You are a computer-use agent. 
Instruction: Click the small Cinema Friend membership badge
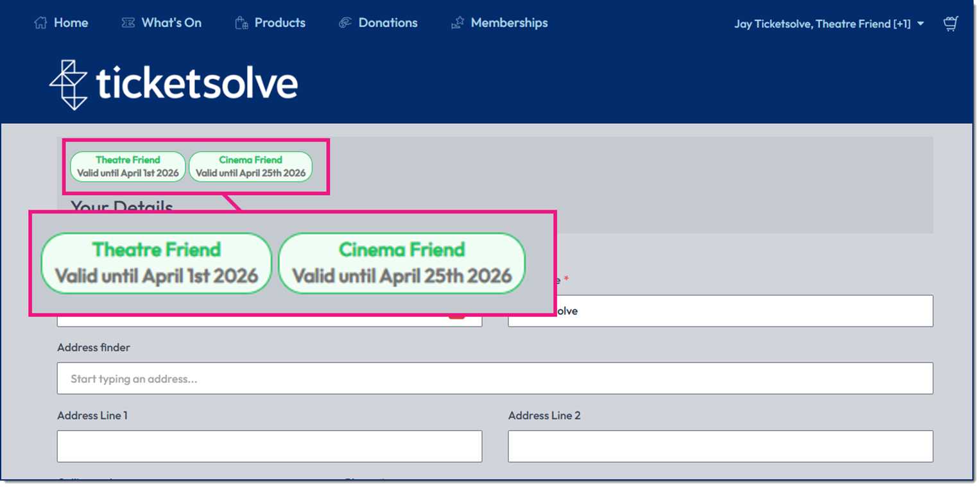tap(250, 166)
